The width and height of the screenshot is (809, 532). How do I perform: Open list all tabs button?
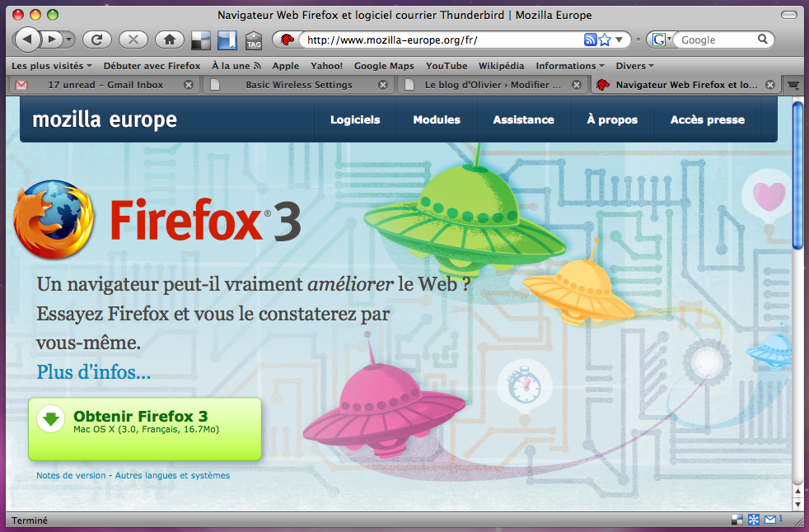coord(793,85)
